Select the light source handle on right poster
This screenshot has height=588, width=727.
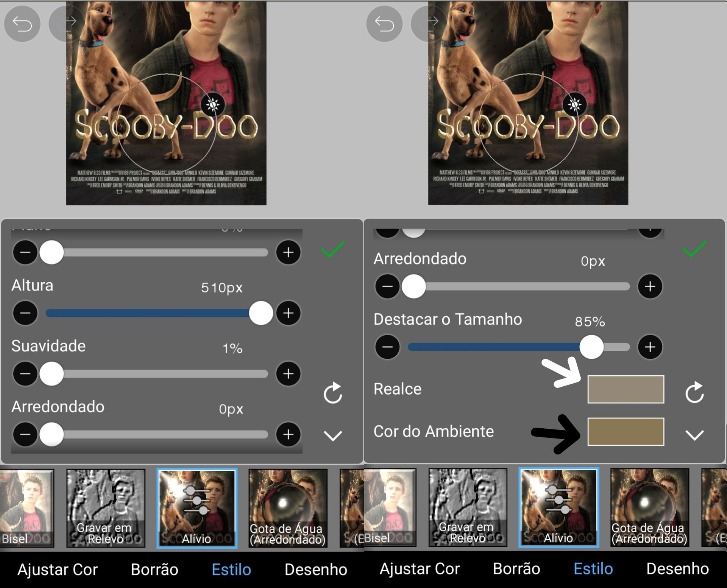pos(575,104)
